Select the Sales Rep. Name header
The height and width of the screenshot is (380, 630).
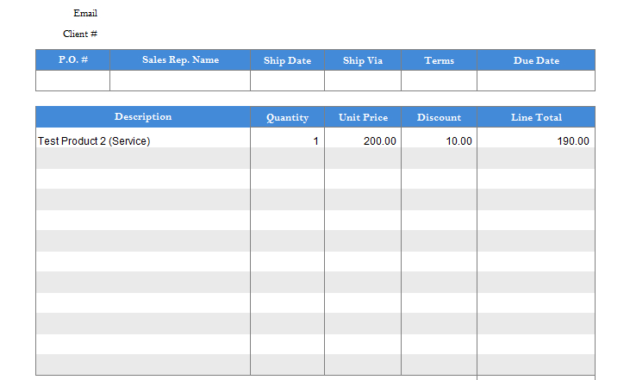(180, 60)
